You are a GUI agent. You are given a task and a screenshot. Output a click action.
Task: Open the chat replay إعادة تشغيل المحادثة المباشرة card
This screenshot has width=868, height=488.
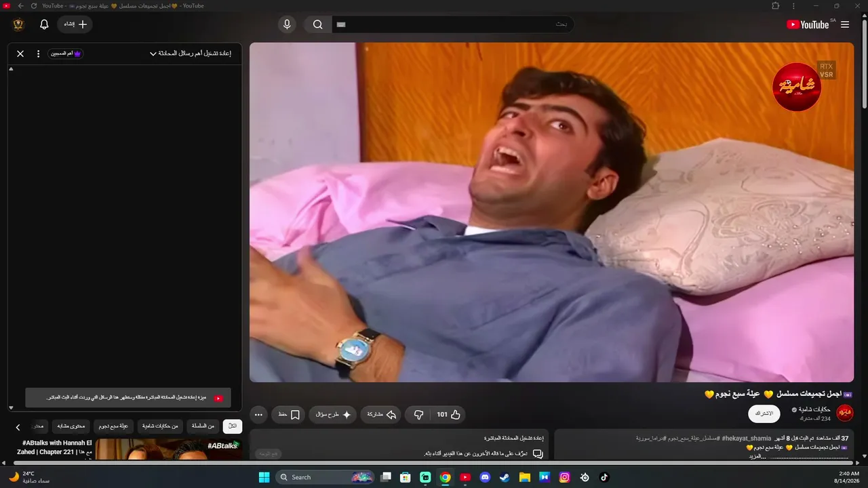399,445
